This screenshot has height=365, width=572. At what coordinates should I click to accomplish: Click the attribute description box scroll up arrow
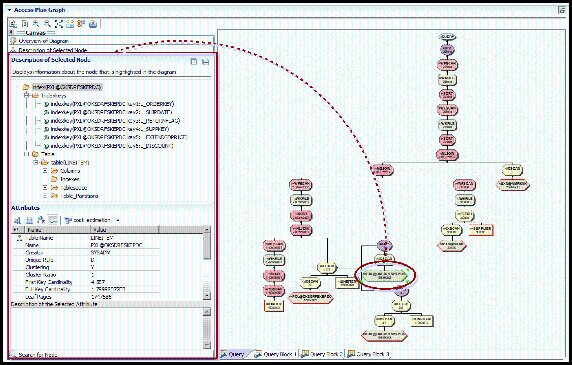[207, 311]
